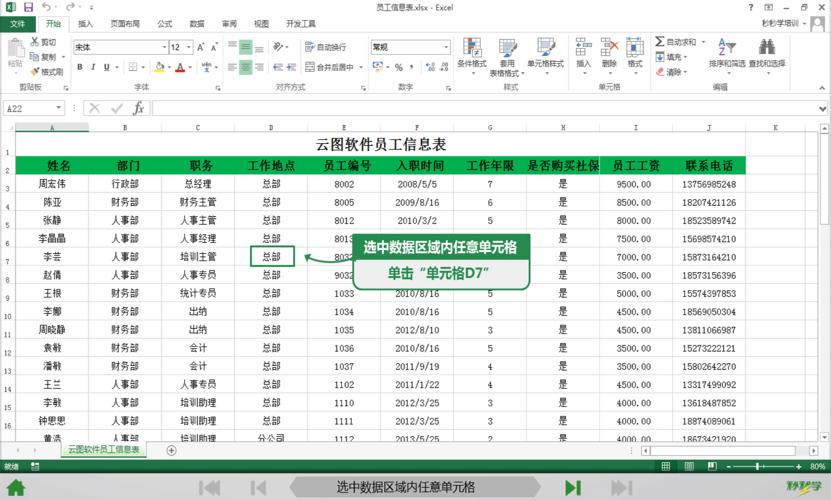The image size is (831, 500).
Task: Toggle right text alignment
Action: pyautogui.click(x=259, y=67)
